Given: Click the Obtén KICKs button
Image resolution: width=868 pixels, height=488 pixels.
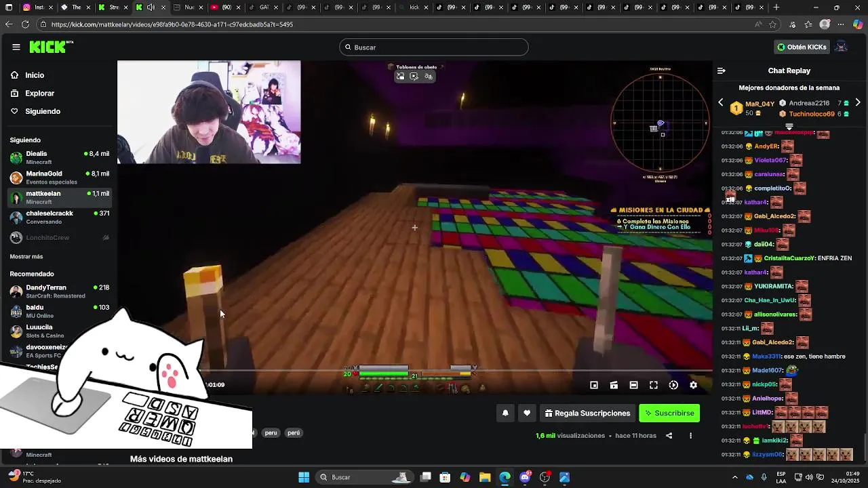Looking at the screenshot, I should click(802, 47).
